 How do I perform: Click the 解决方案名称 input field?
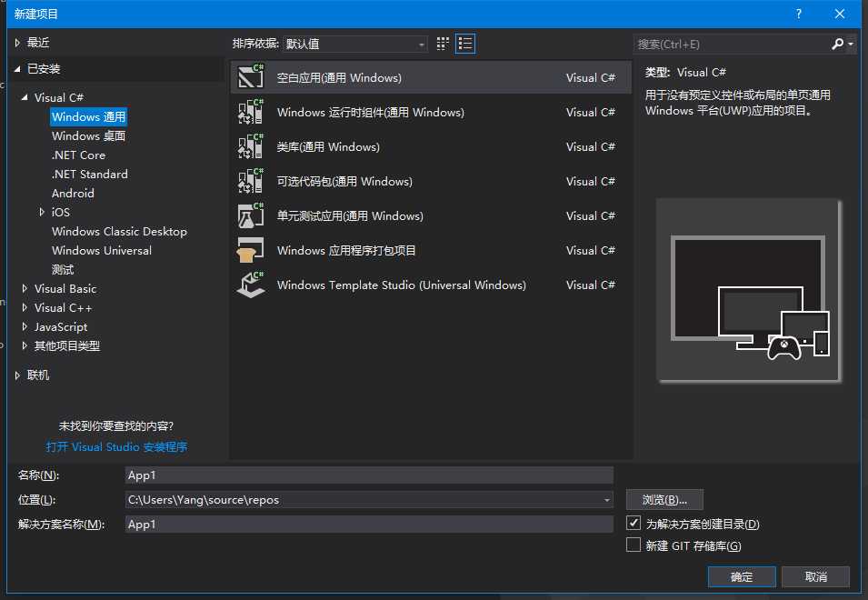click(x=369, y=525)
